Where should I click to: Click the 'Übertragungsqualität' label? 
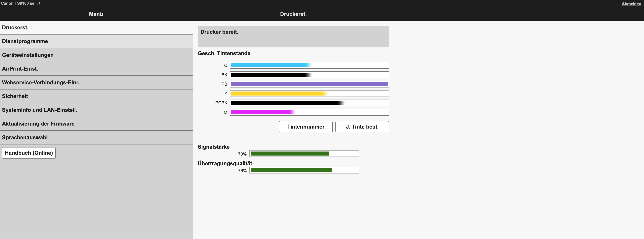coord(225,163)
